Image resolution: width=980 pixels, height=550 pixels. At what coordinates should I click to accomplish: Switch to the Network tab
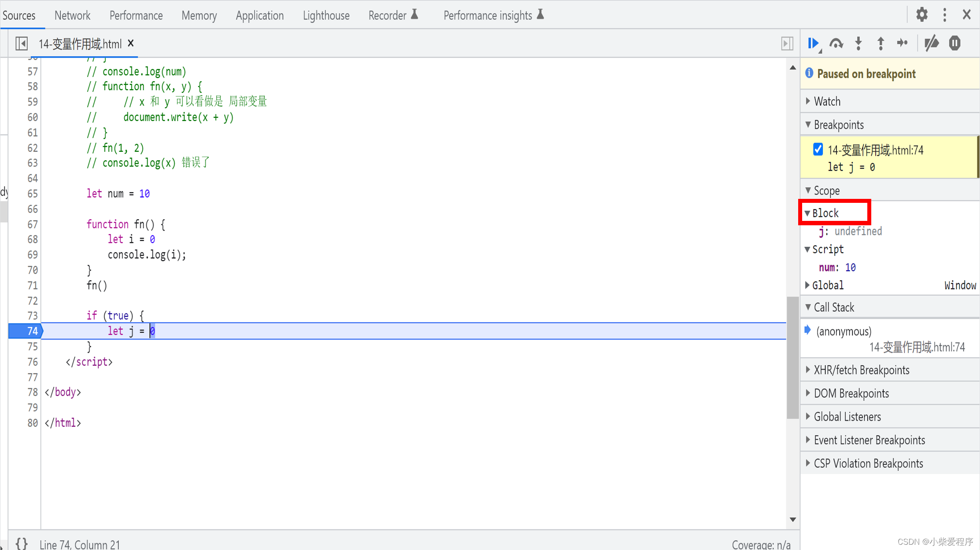click(x=72, y=15)
